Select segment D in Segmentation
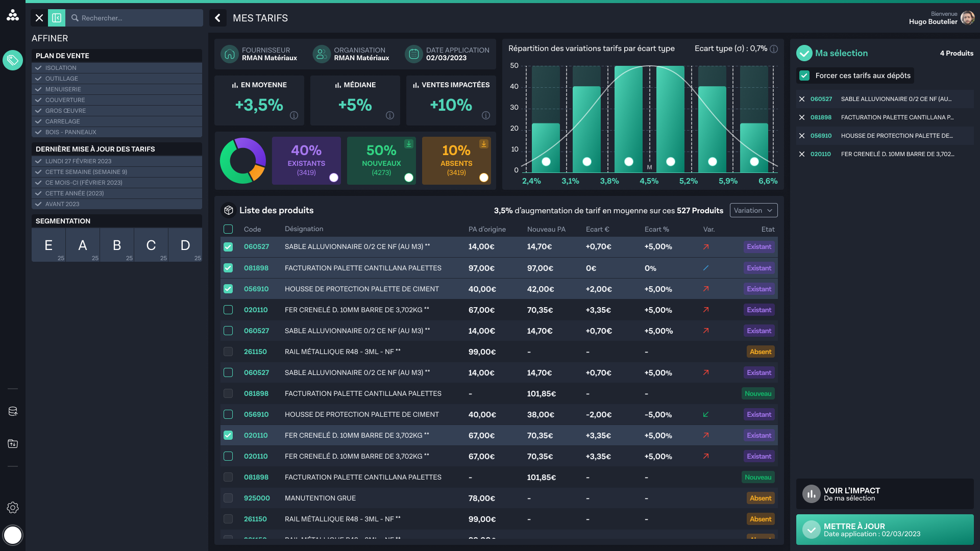Image resolution: width=980 pixels, height=551 pixels. 185,245
